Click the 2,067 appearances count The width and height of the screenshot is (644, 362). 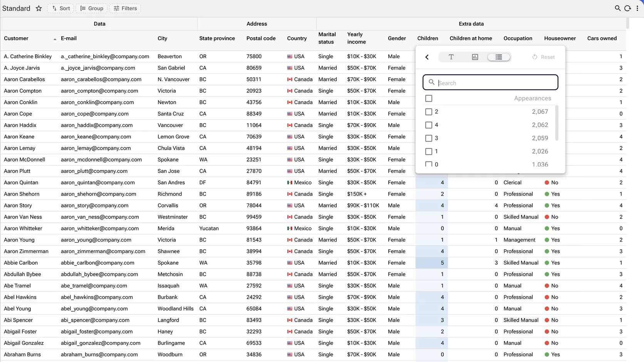(540, 112)
